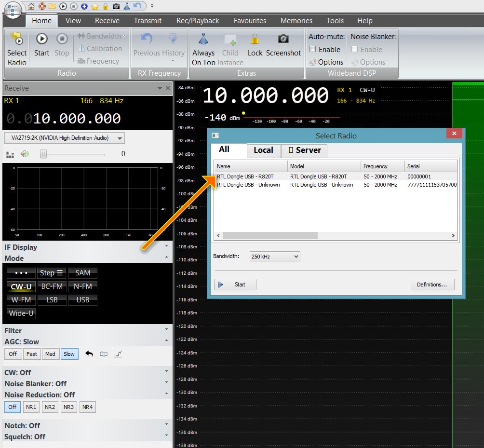Click the blue undo arrow in the quick access toolbar

click(137, 6)
